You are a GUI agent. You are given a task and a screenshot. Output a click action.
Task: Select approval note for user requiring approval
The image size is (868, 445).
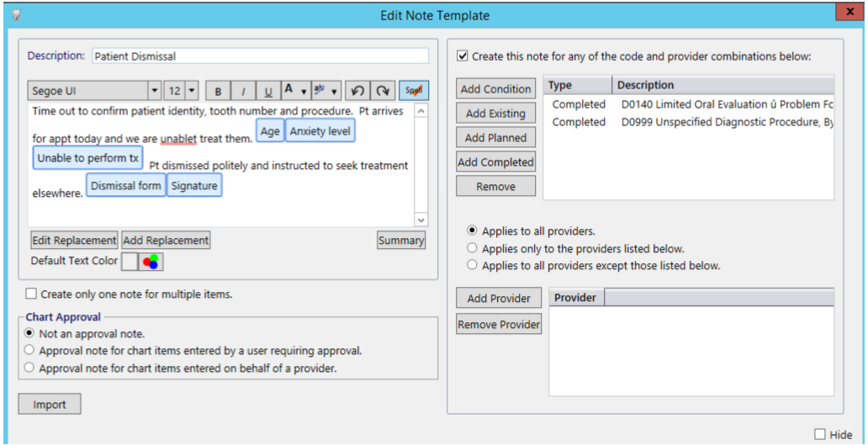point(29,350)
